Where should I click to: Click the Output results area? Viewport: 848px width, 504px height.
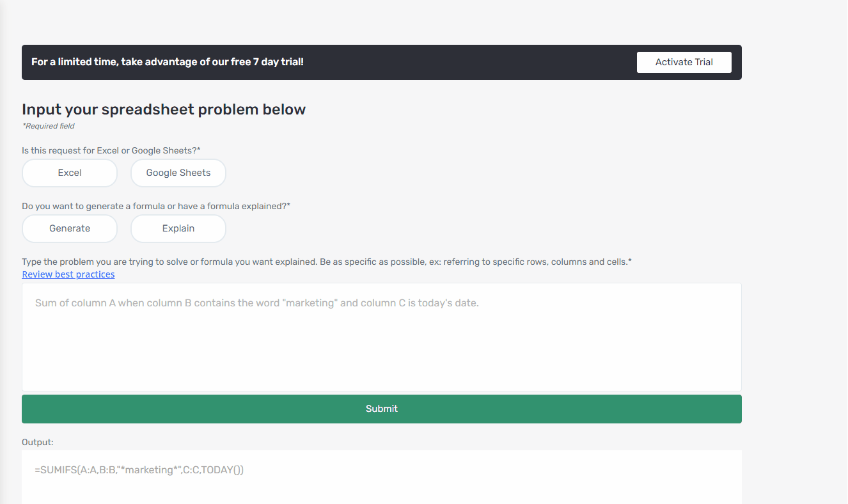pyautogui.click(x=382, y=476)
